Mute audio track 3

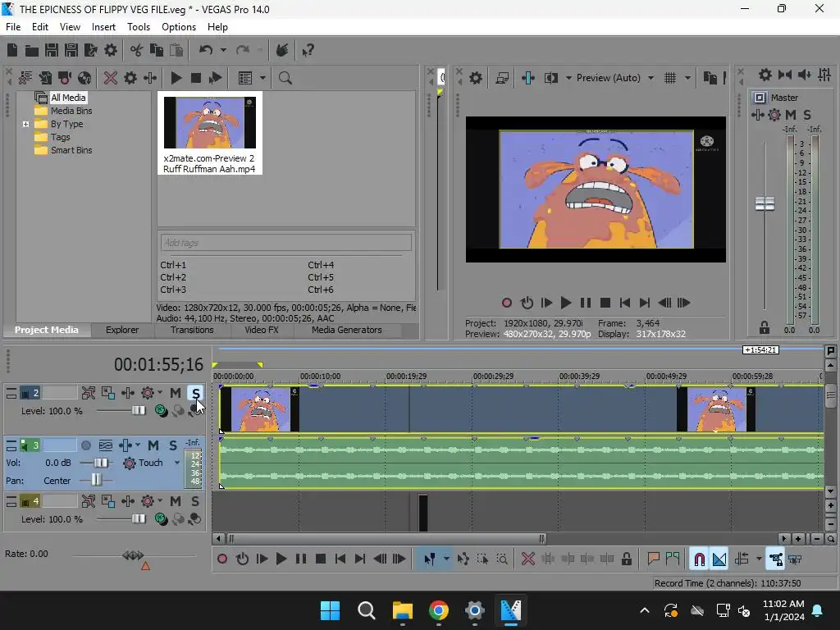pyautogui.click(x=153, y=445)
